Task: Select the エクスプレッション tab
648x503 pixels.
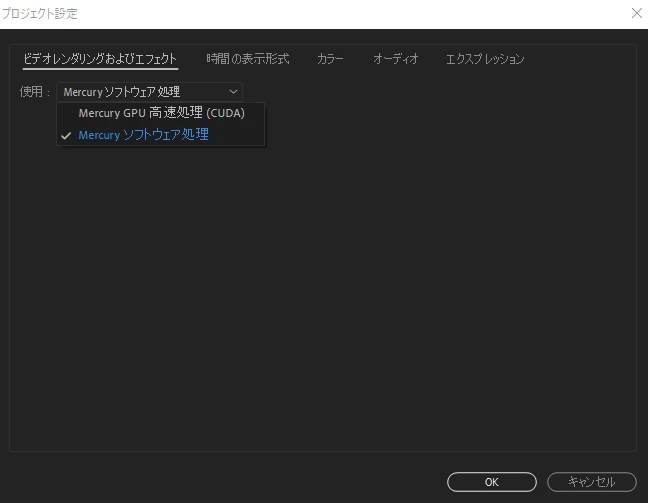Action: coord(485,59)
